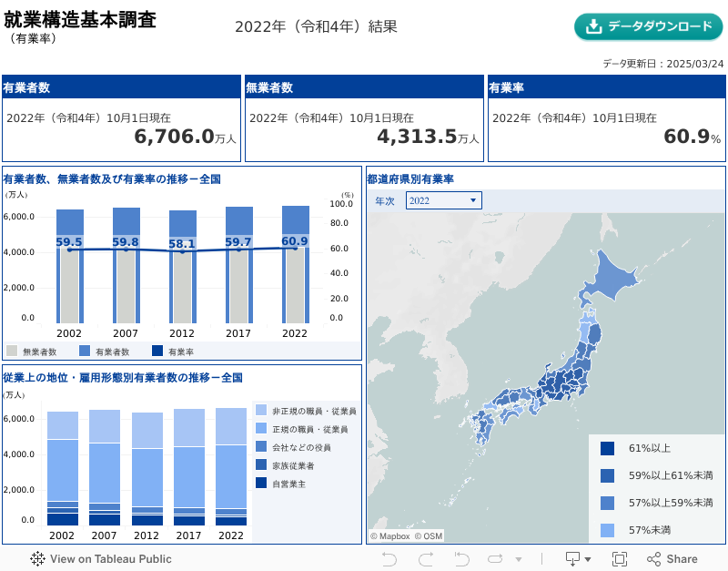Click the Tableau logo icon at bottom left
728x571 pixels.
[x=38, y=559]
